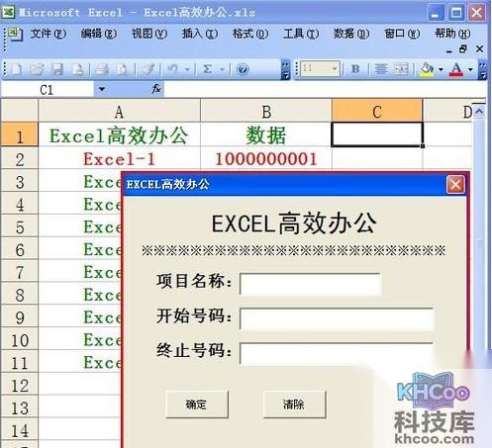
Task: Restore the workbook window inside Excel
Action: pos(463,49)
